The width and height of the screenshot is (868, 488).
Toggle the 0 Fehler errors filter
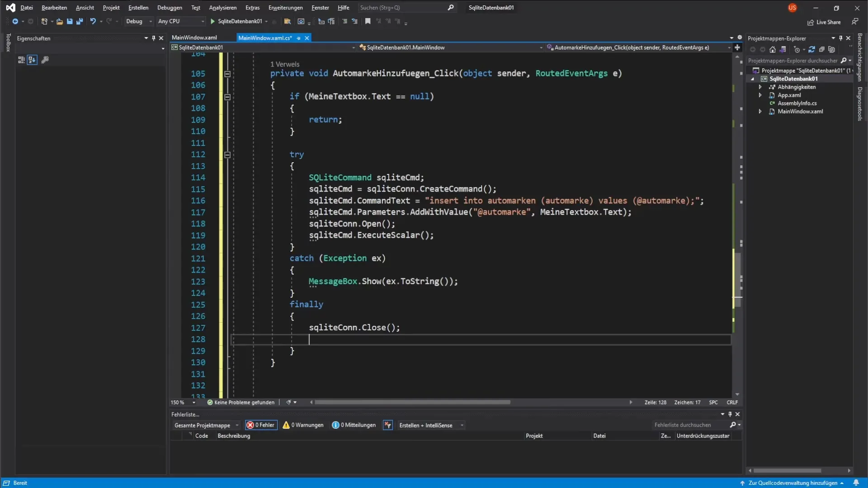pyautogui.click(x=261, y=425)
